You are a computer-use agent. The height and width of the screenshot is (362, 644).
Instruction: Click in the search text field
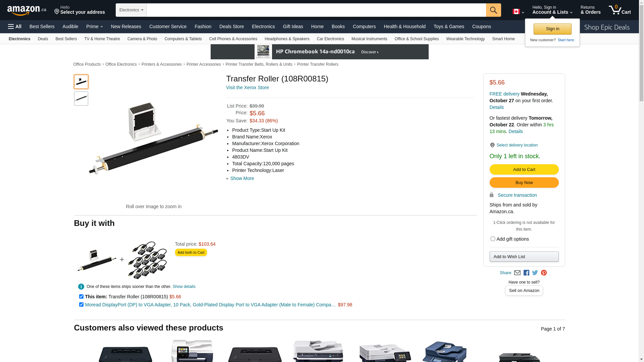(316, 10)
